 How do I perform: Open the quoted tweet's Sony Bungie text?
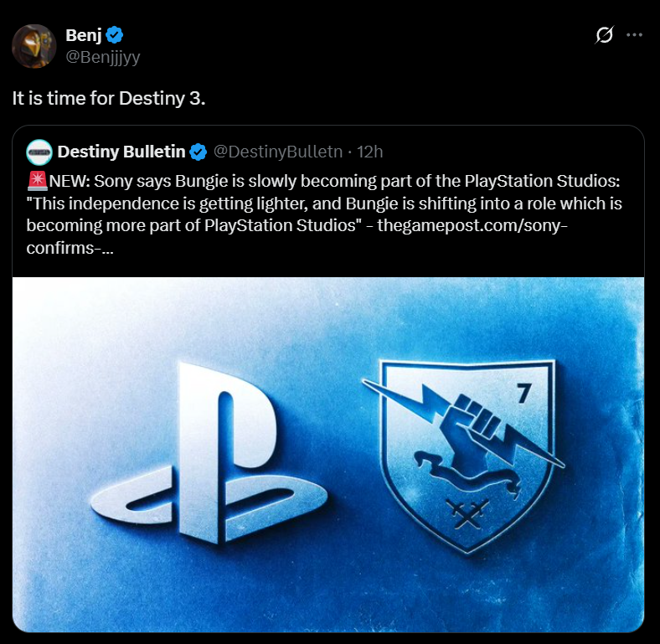[x=324, y=214]
